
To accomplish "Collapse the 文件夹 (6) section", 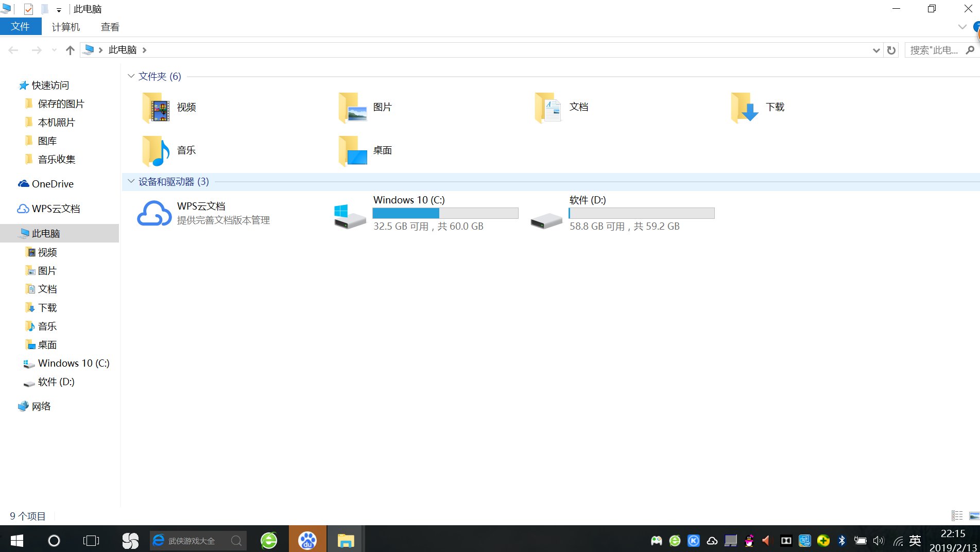I will click(131, 76).
